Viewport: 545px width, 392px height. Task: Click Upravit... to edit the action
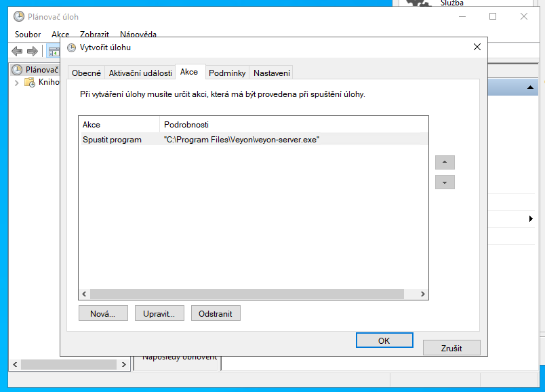159,313
